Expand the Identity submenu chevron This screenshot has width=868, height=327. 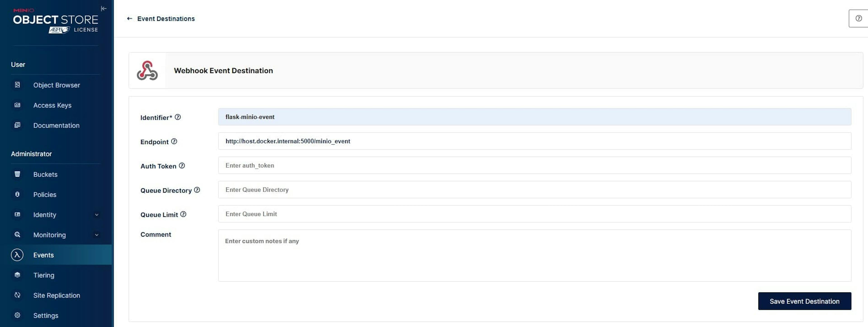click(x=97, y=215)
